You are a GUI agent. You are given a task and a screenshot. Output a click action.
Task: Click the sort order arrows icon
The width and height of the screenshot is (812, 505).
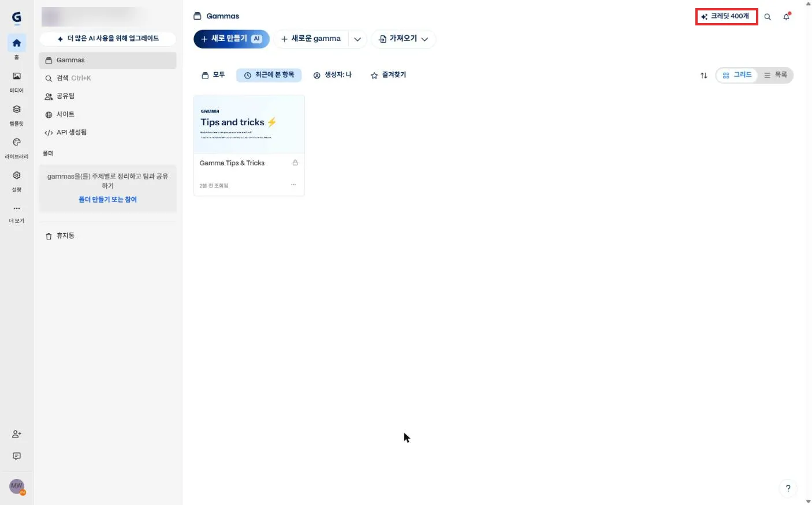point(703,76)
